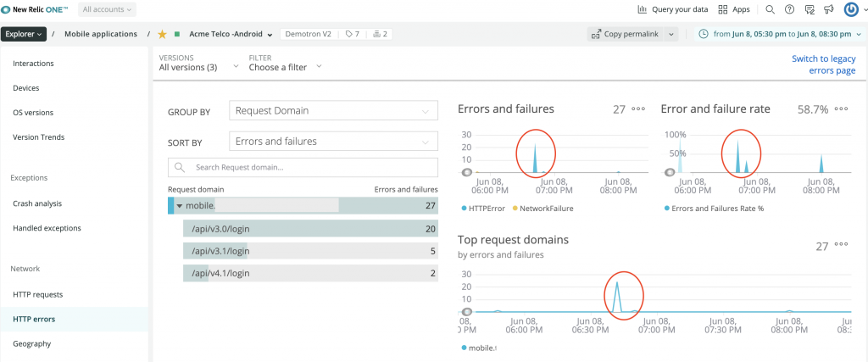Open the All accounts dropdown
The width and height of the screenshot is (868, 362).
coord(107,9)
